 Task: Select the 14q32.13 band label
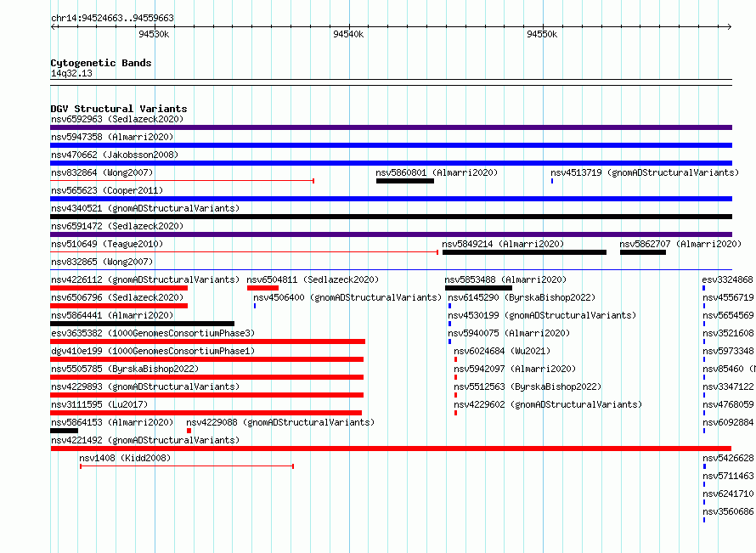[71, 73]
